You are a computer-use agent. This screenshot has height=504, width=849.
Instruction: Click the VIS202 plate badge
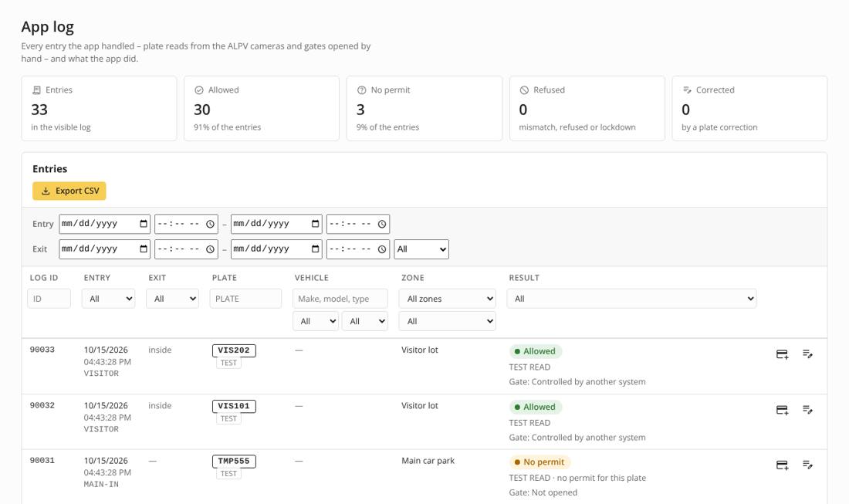click(234, 350)
